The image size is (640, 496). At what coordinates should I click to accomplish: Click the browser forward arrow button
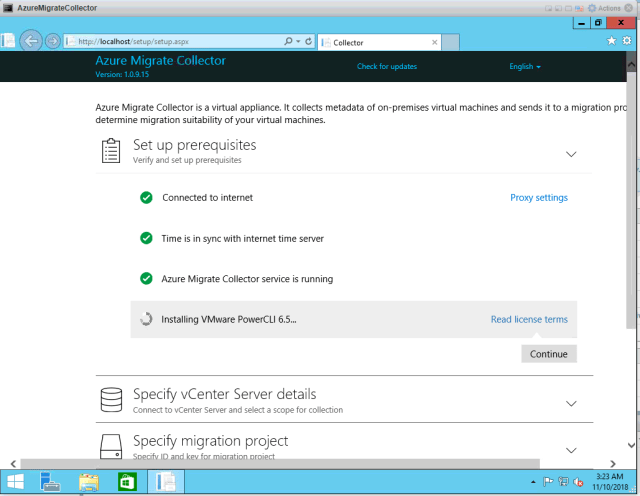click(52, 41)
